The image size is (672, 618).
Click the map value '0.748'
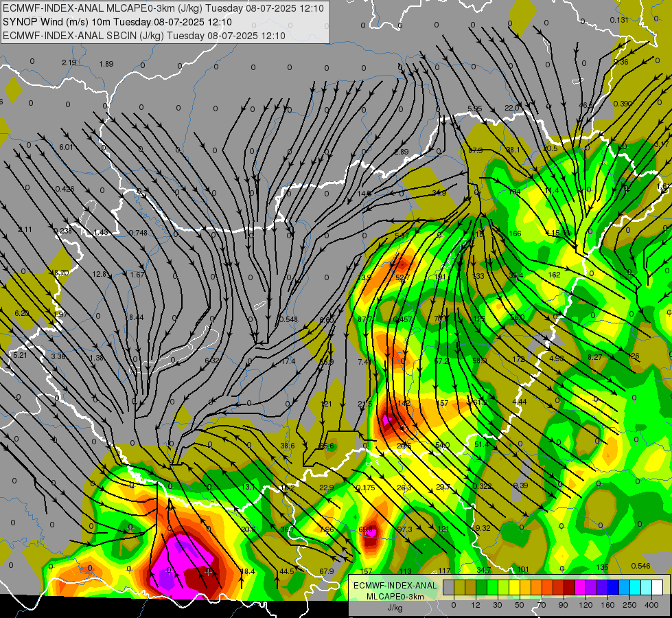click(x=138, y=233)
